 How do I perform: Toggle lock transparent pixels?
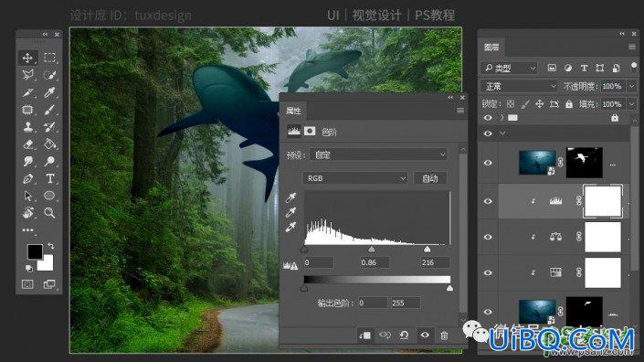pyautogui.click(x=511, y=104)
